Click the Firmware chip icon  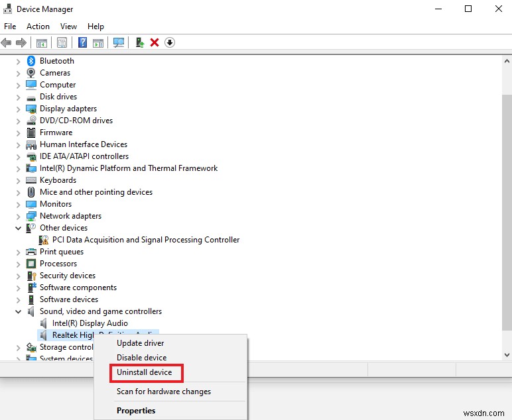pos(31,132)
